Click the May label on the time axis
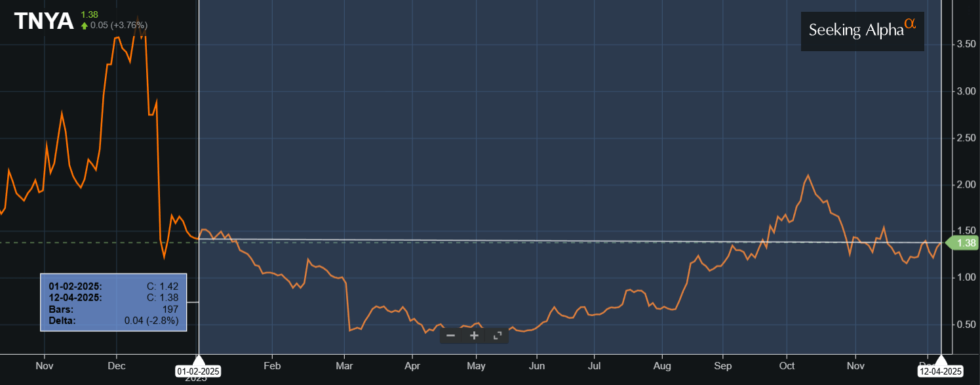Screen dimensions: 980x385 (x=477, y=365)
